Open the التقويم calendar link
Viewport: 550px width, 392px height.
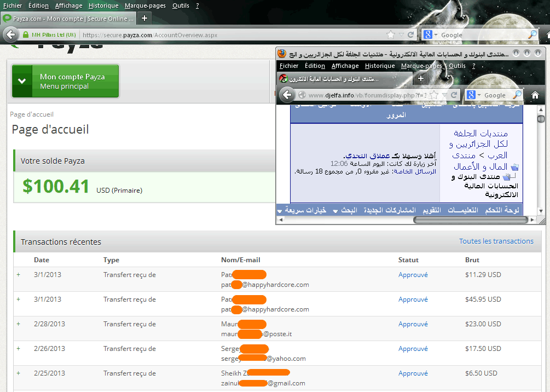[431, 210]
